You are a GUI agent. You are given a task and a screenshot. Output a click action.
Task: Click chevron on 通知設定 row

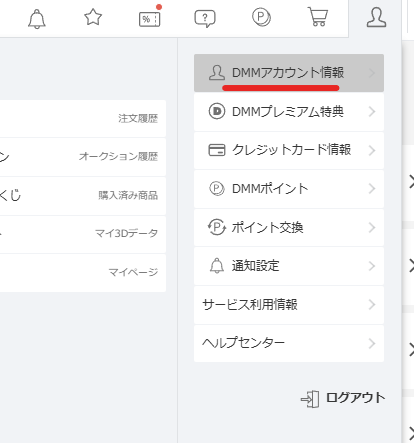point(372,266)
